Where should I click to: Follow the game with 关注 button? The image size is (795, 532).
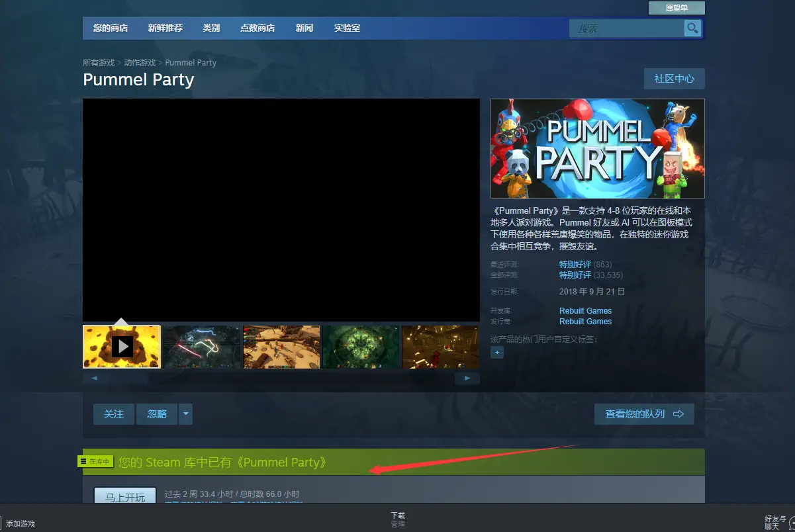[114, 414]
